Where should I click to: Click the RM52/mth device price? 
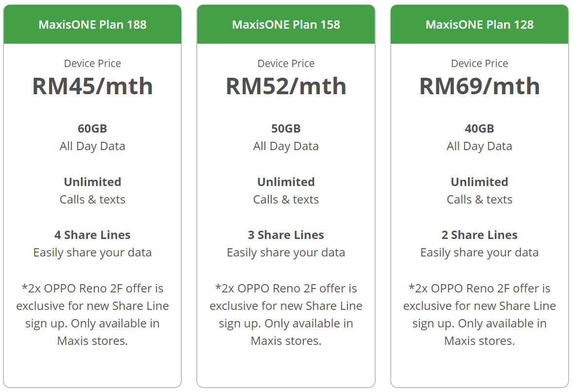[286, 86]
